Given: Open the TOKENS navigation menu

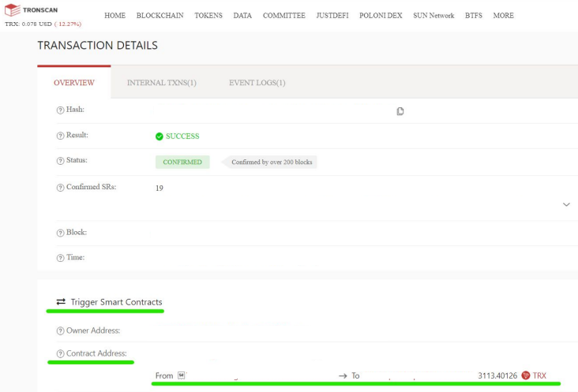Looking at the screenshot, I should [x=208, y=16].
